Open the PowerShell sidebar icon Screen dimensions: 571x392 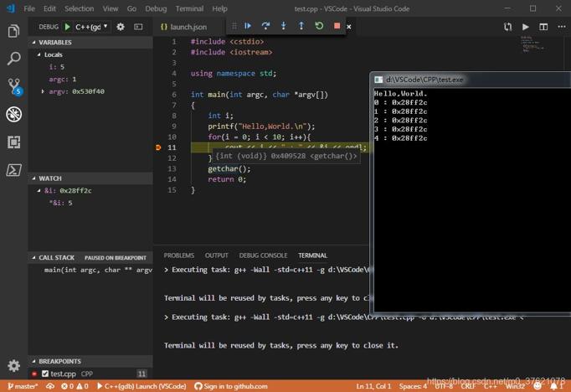pos(13,170)
